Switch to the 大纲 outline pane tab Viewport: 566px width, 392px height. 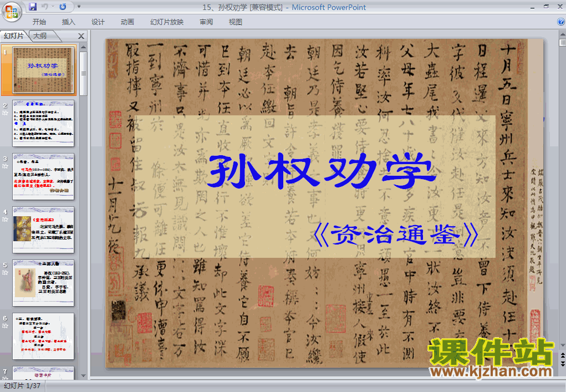pos(40,35)
